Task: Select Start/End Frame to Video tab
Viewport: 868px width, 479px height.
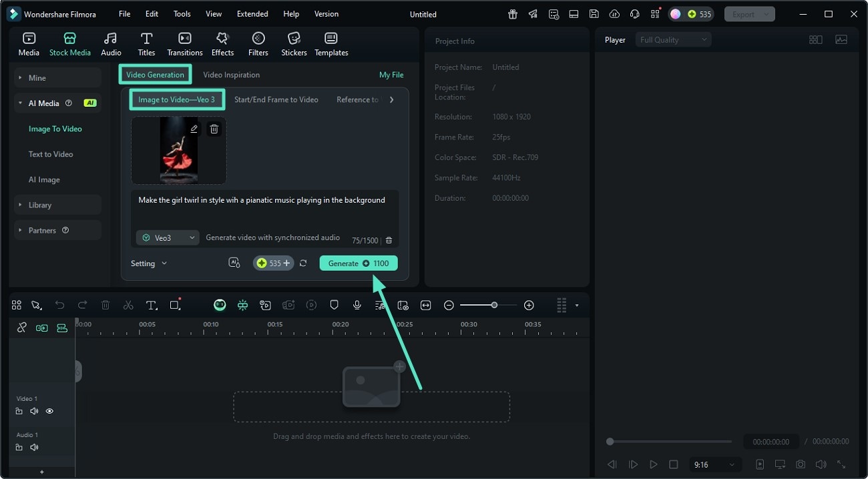Action: point(276,99)
